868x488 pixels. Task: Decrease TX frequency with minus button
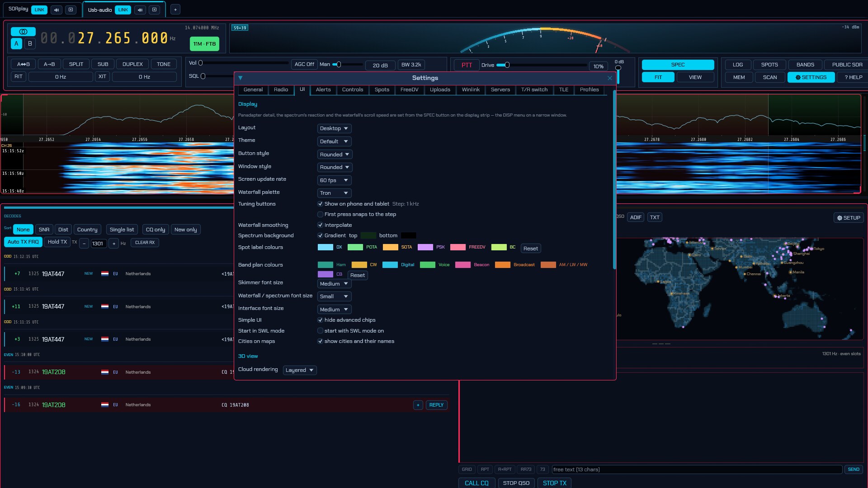point(84,244)
